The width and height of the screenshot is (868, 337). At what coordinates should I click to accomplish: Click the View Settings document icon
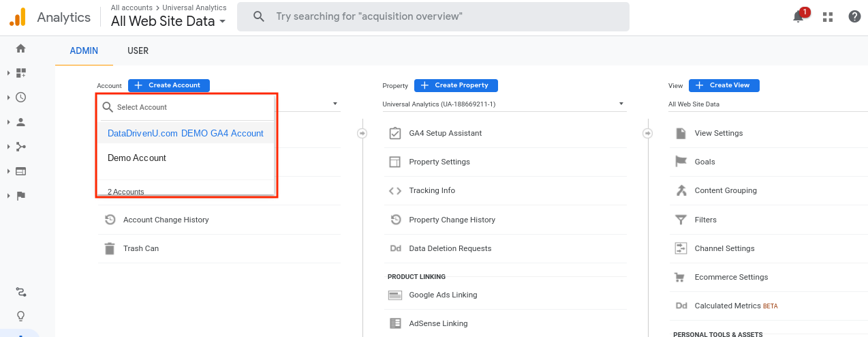point(681,133)
